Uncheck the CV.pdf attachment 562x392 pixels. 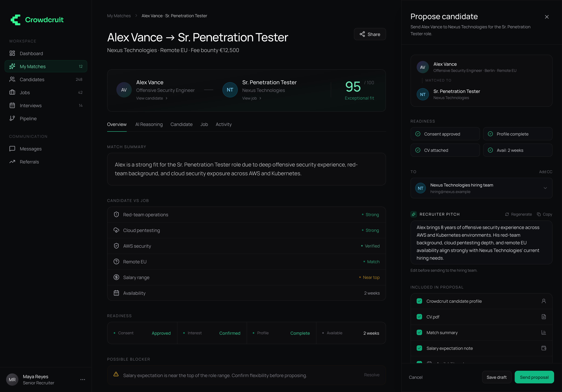point(419,317)
